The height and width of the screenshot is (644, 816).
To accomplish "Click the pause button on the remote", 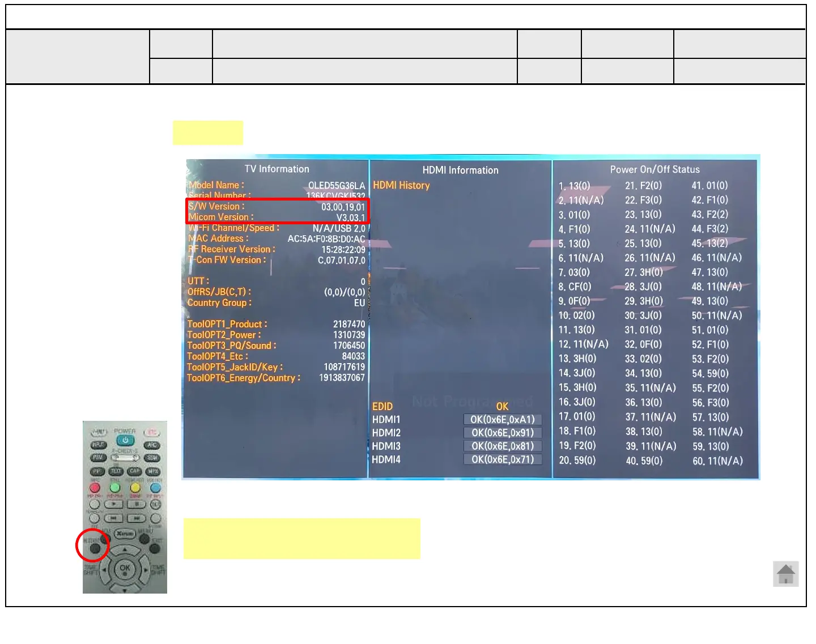I will [x=137, y=504].
